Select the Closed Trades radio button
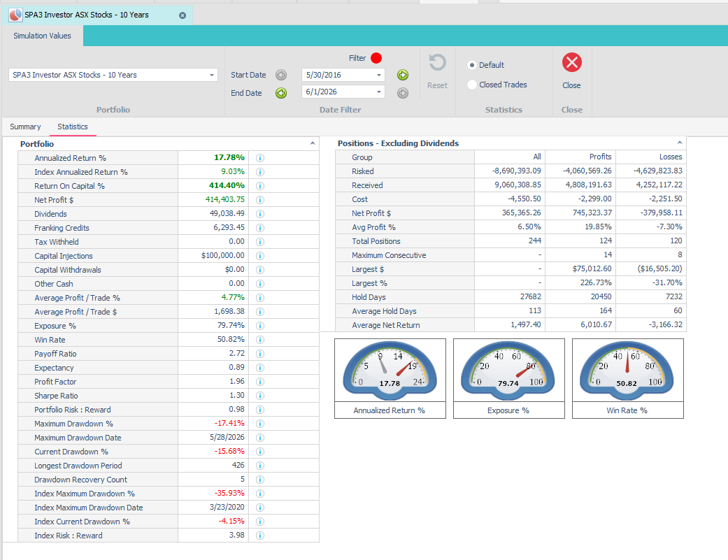The height and width of the screenshot is (560, 728). point(472,85)
